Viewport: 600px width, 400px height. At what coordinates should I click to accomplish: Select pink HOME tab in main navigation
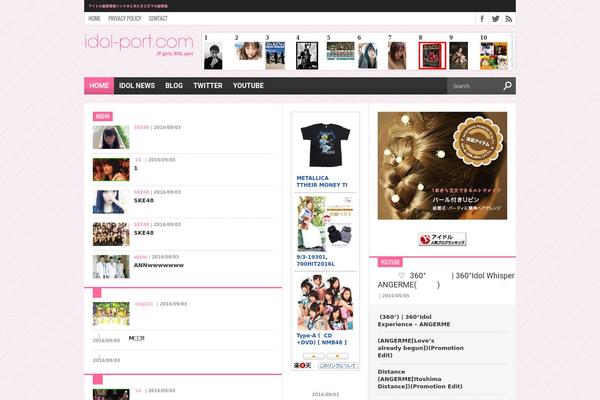point(99,86)
